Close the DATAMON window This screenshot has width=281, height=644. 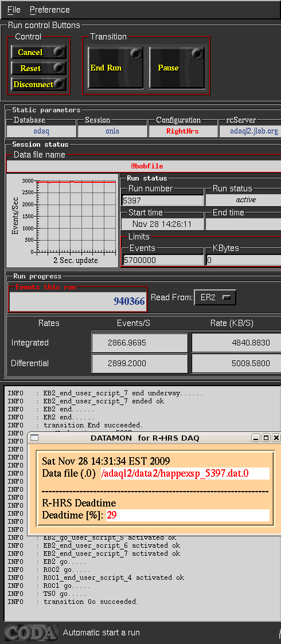[x=276, y=438]
